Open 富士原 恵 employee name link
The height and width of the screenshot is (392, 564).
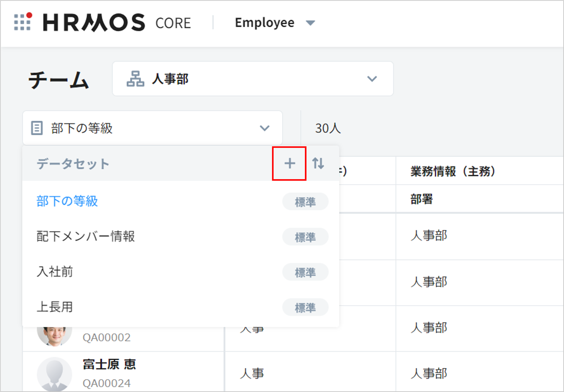tap(109, 364)
